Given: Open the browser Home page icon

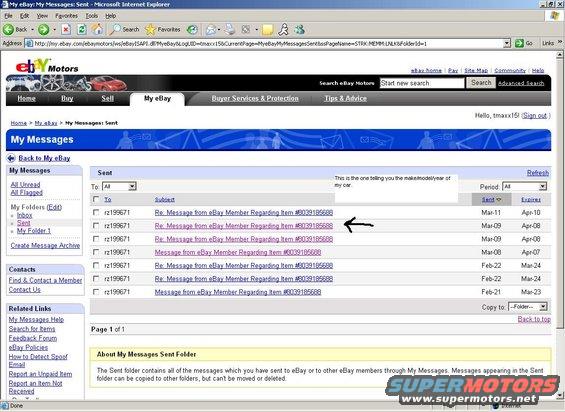Looking at the screenshot, I should 97,30.
